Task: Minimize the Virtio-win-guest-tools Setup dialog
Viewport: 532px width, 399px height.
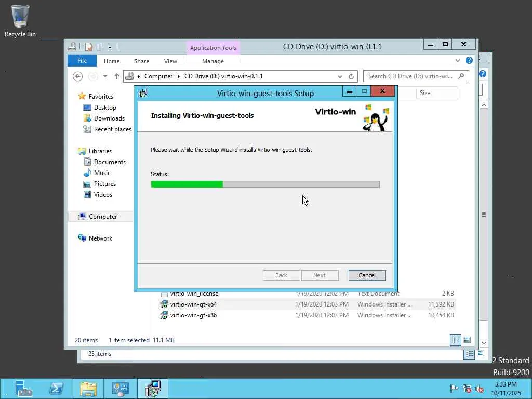Action: click(x=350, y=91)
